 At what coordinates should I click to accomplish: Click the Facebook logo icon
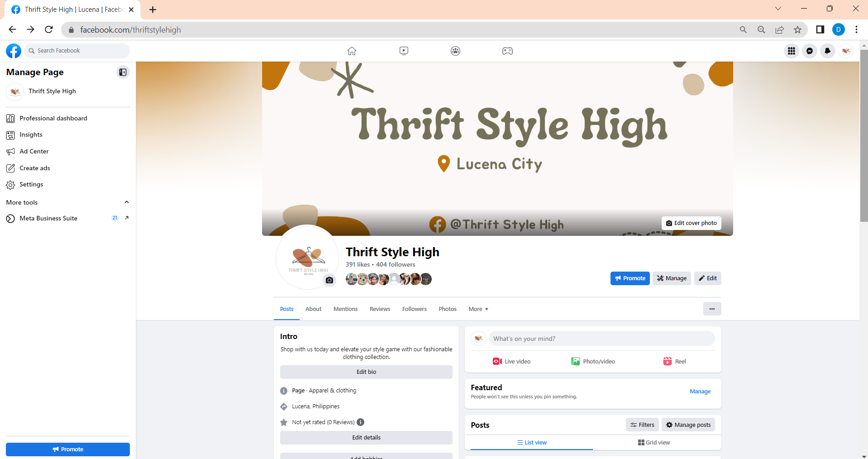click(14, 51)
